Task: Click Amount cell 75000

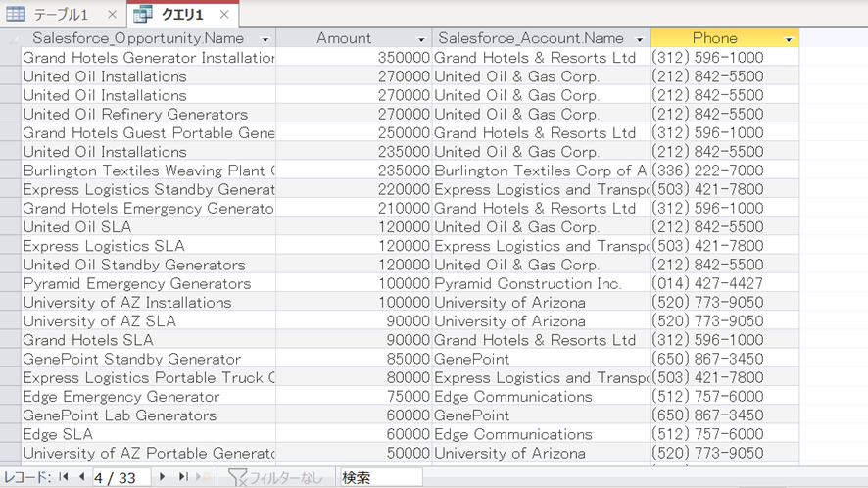Action: (x=354, y=397)
